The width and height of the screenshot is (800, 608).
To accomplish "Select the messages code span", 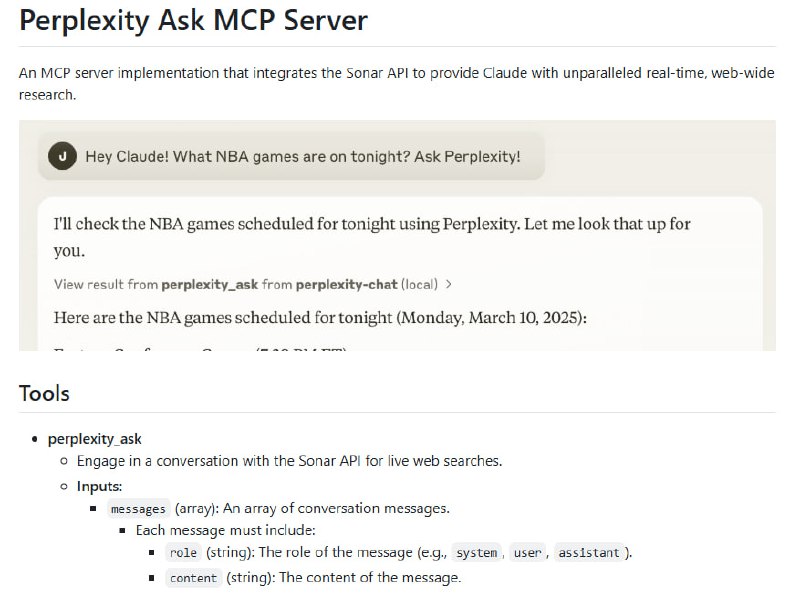I will [x=138, y=509].
